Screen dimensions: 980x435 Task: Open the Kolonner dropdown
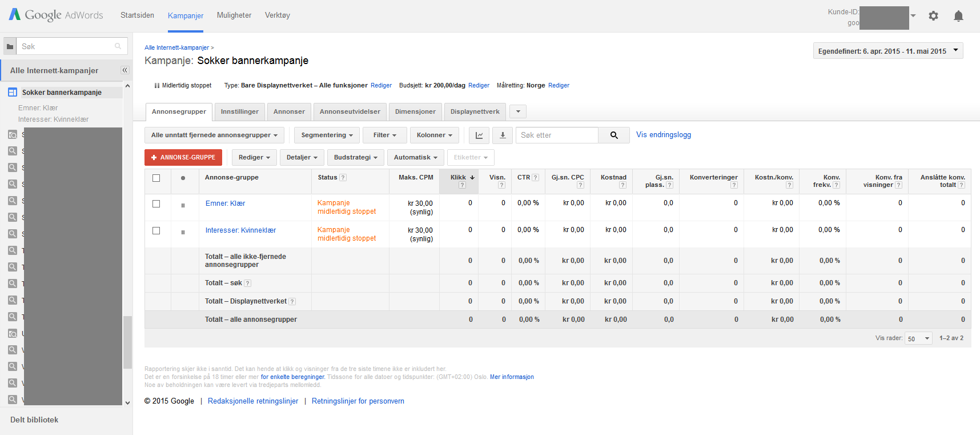435,135
